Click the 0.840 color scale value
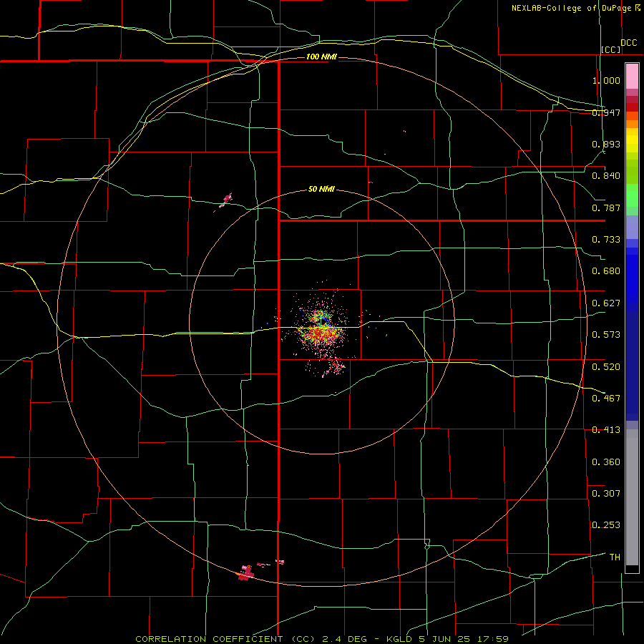Image resolution: width=644 pixels, height=644 pixels. click(x=606, y=176)
